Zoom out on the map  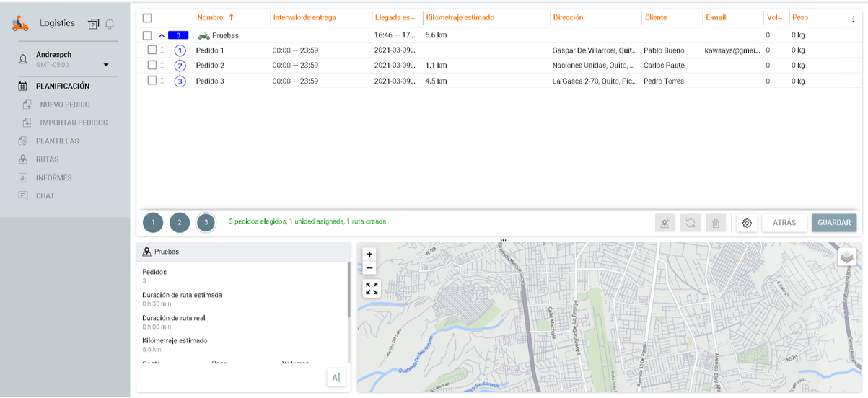[x=369, y=268]
